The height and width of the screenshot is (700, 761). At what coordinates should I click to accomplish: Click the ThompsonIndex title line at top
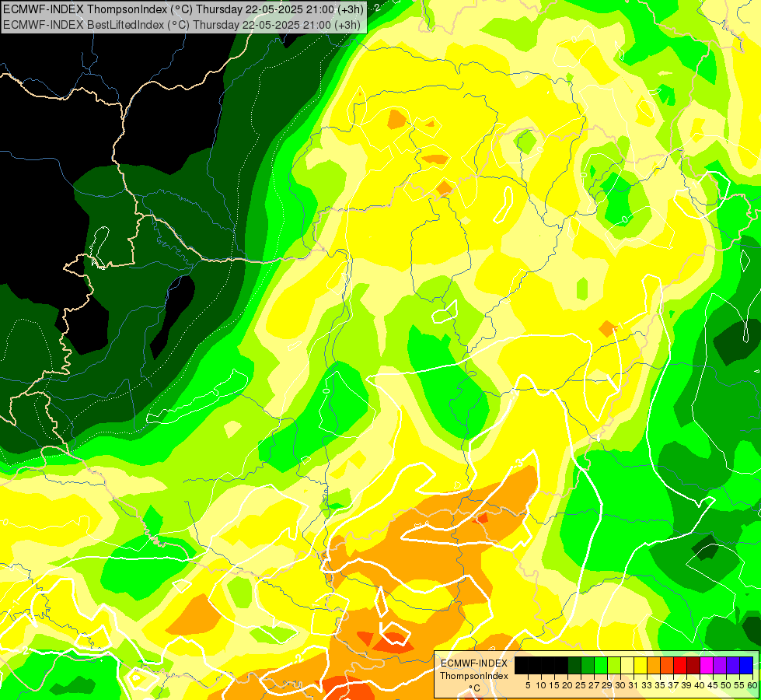point(183,9)
